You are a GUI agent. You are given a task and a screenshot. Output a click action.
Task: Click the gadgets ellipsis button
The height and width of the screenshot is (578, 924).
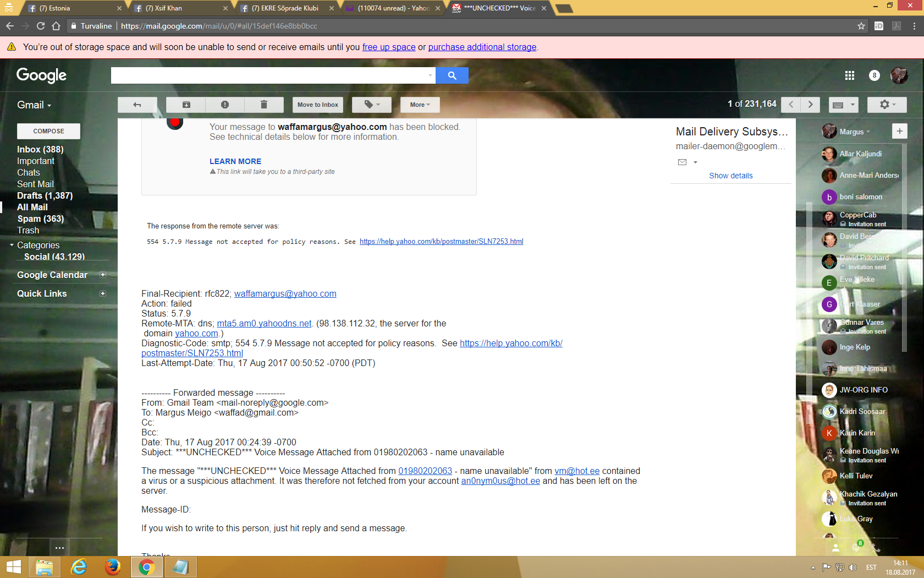pos(59,548)
